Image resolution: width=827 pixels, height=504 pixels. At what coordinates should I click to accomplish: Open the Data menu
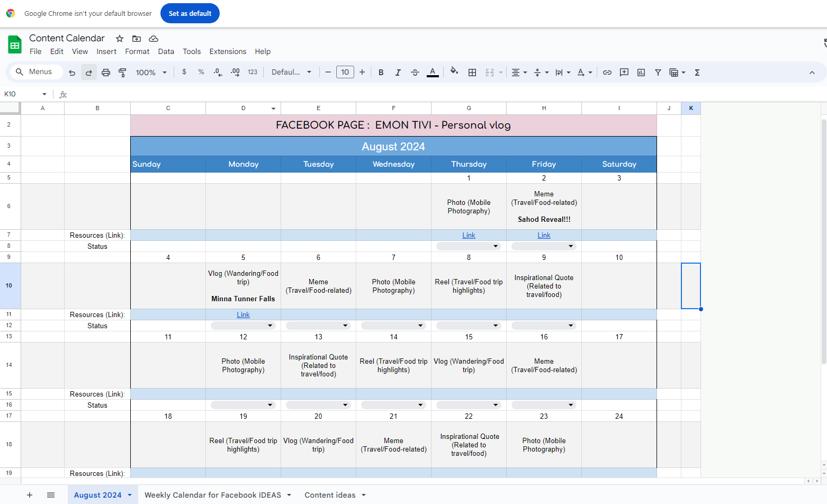point(166,51)
